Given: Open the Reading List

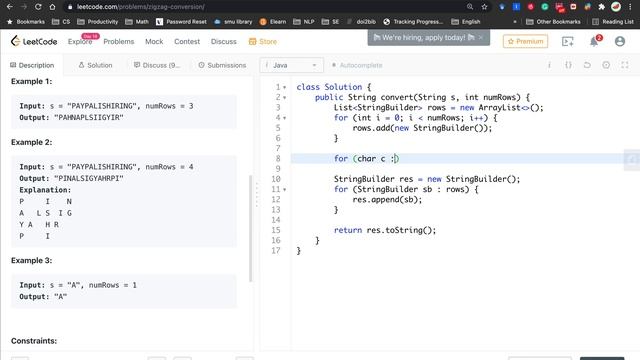Looking at the screenshot, I should pyautogui.click(x=613, y=22).
